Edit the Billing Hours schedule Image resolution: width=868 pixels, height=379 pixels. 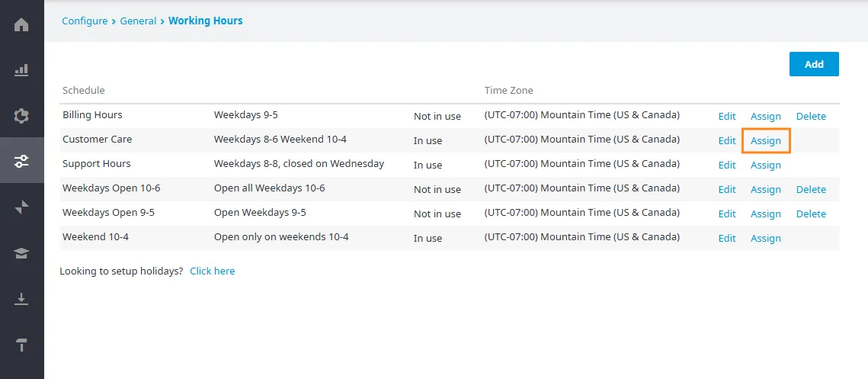coord(727,117)
